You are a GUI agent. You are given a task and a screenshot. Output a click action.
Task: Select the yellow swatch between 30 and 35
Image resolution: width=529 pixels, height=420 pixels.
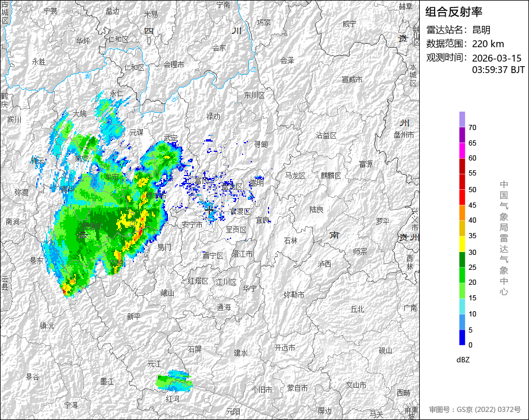pos(462,244)
